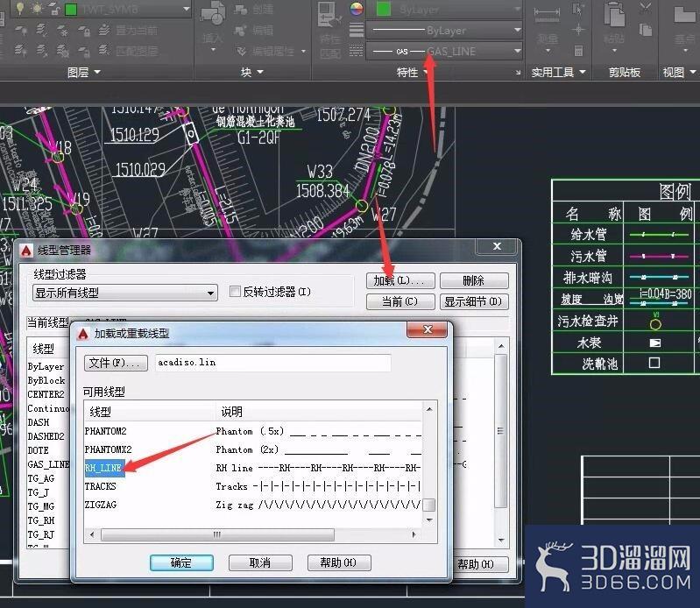Click the ID Point crosshair icon
The image size is (700, 608).
coord(578,31)
